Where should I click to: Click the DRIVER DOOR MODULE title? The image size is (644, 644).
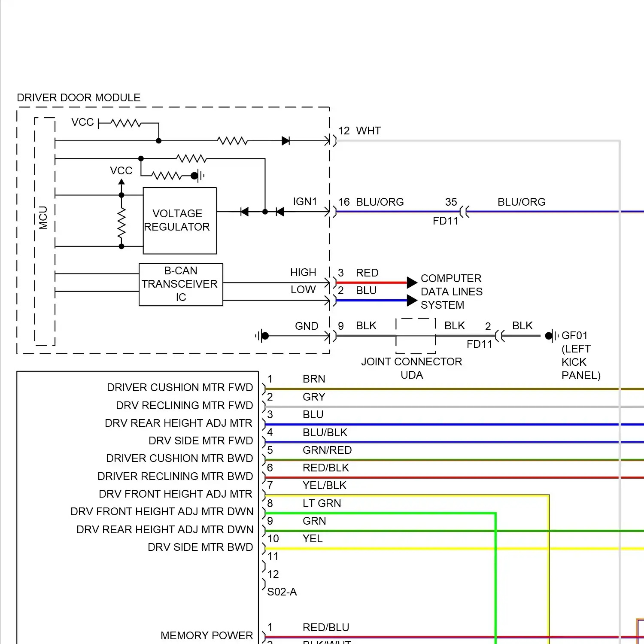(79, 97)
